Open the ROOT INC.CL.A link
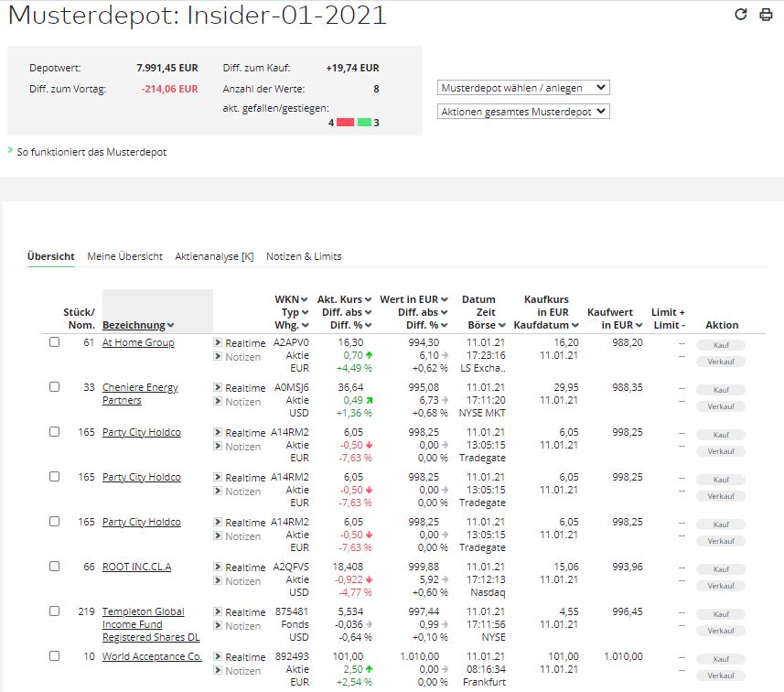The image size is (784, 692). [136, 567]
